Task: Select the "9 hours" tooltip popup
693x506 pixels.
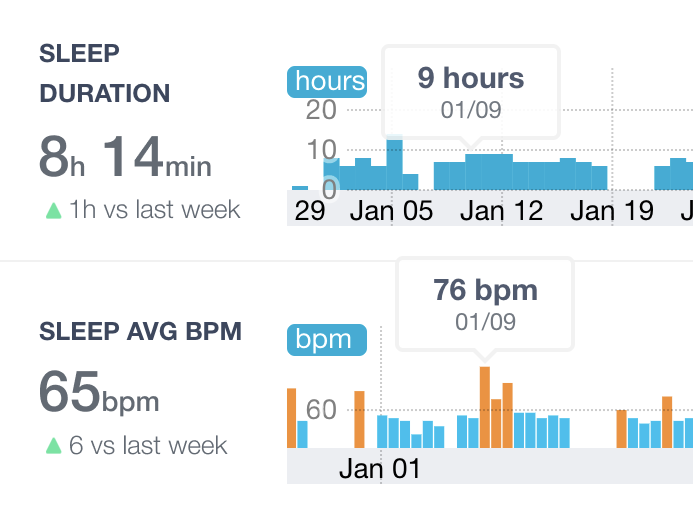Action: pyautogui.click(x=471, y=90)
